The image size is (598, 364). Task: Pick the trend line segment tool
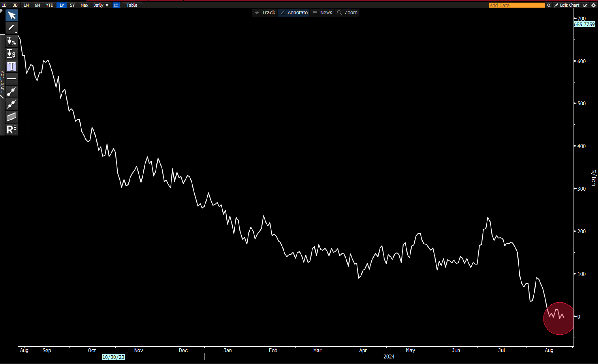coord(11,92)
